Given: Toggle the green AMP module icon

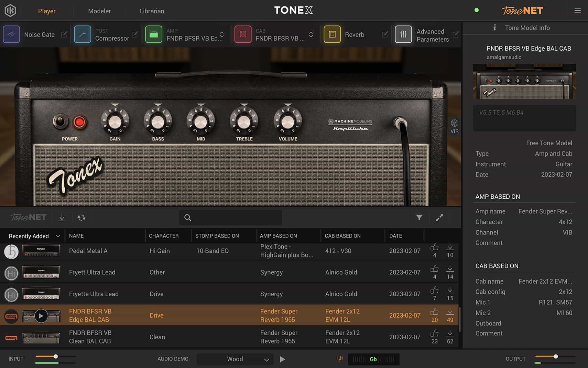Looking at the screenshot, I should coord(154,34).
